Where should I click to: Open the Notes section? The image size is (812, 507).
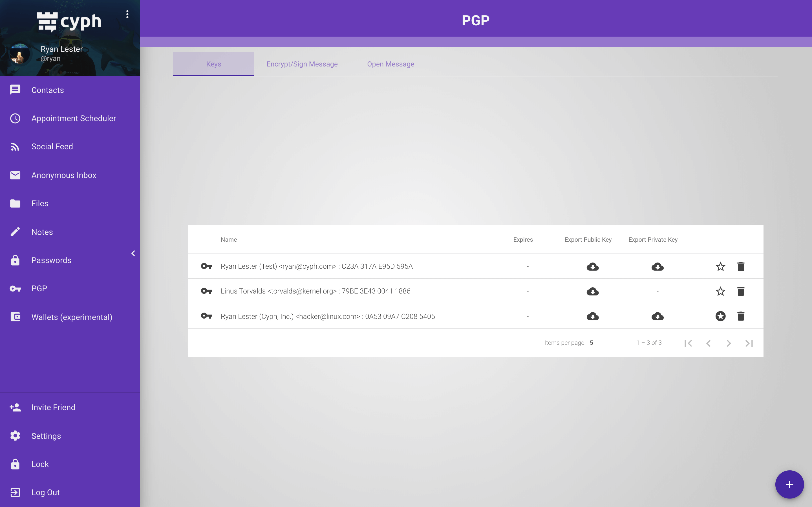[x=42, y=232]
